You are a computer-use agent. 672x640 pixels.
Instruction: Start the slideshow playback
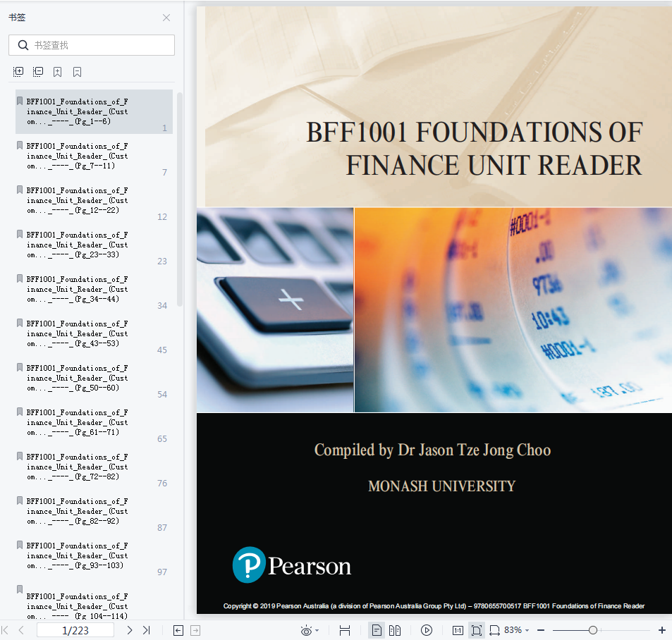tap(427, 630)
